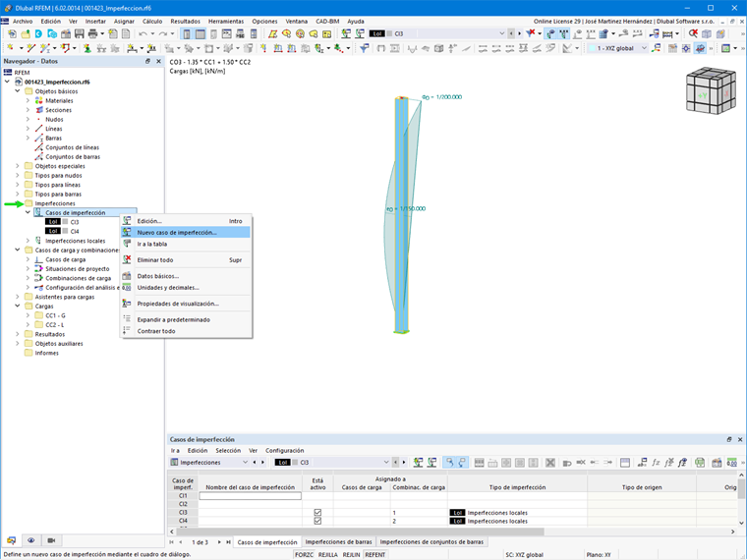This screenshot has width=747, height=560.
Task: Toggle FORZC in status bar
Action: tap(304, 555)
